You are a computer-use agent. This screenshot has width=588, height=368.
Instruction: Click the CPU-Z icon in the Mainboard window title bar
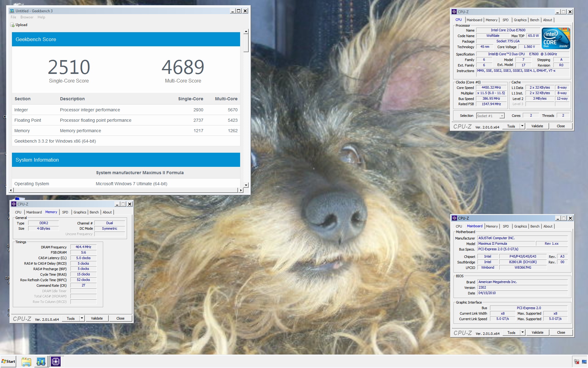click(454, 218)
